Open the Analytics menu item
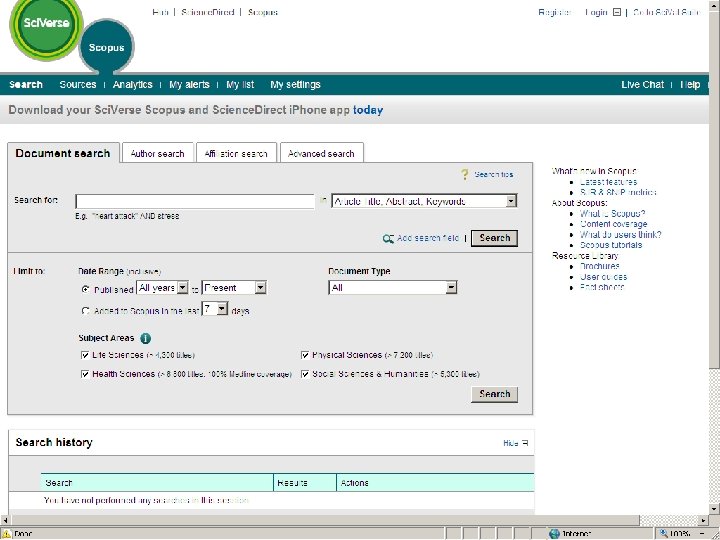Viewport: 720px width, 540px height. [x=132, y=84]
